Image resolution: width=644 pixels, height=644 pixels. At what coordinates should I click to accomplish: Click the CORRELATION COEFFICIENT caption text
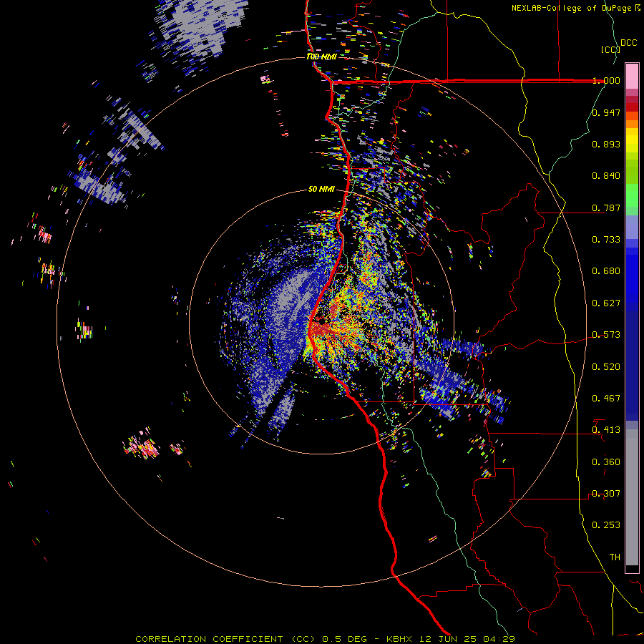pyautogui.click(x=209, y=639)
